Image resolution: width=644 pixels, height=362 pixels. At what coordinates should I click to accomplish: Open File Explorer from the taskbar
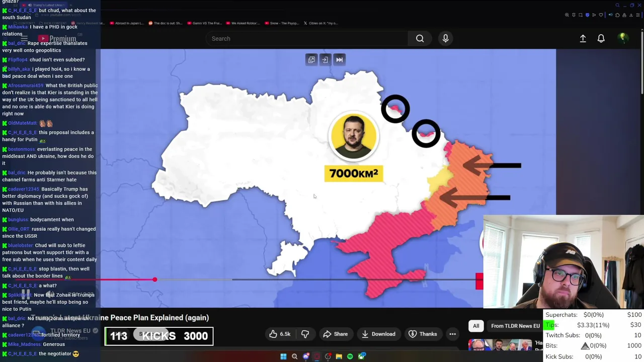pos(339,356)
